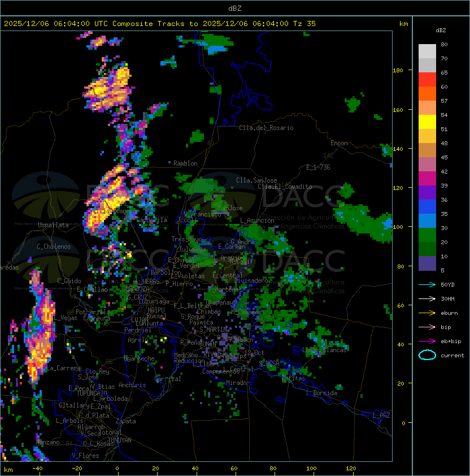
Task: Click the 'E_1-736' map label
Action: [x=318, y=167]
